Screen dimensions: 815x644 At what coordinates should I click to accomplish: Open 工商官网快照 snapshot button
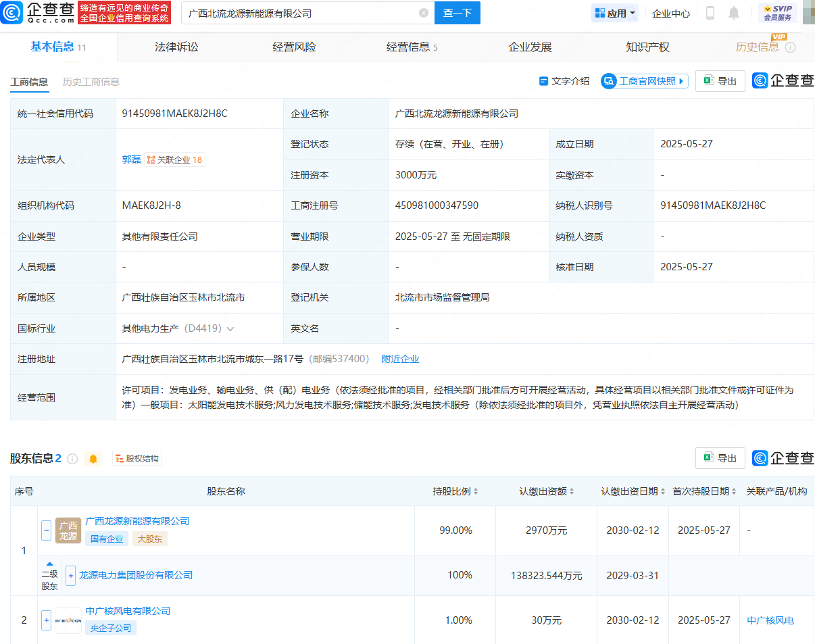645,81
